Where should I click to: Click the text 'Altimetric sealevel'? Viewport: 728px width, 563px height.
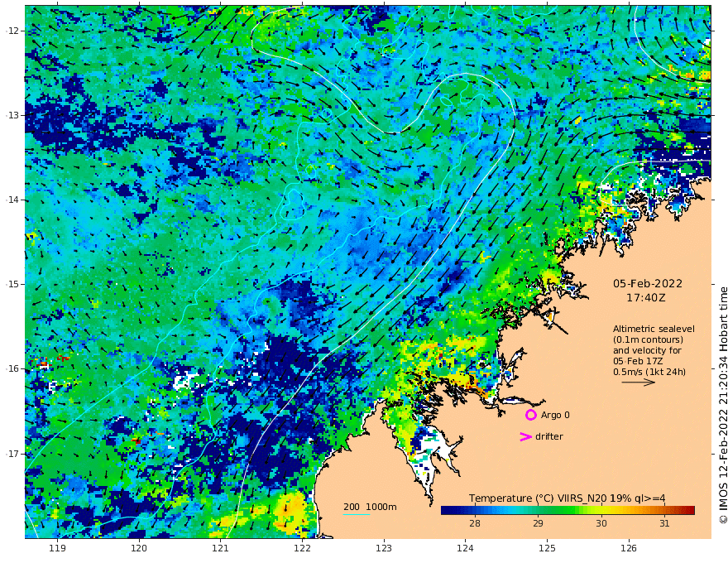coord(654,329)
